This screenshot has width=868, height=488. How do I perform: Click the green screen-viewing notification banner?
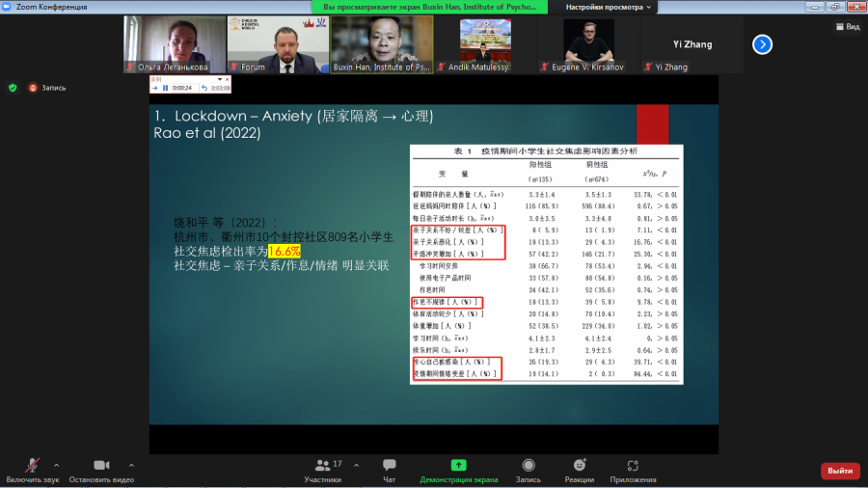tap(429, 7)
